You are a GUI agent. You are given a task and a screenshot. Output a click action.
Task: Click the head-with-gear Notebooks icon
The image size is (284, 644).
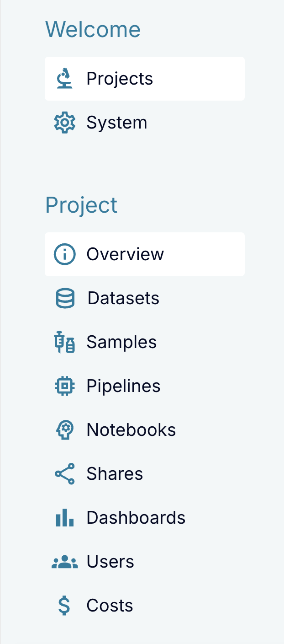pyautogui.click(x=64, y=430)
